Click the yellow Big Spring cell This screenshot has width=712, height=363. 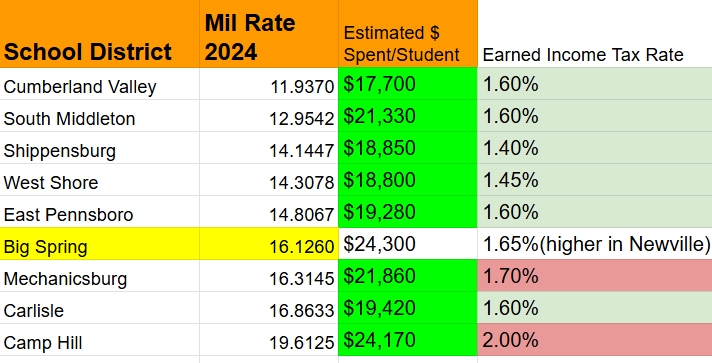tap(99, 244)
